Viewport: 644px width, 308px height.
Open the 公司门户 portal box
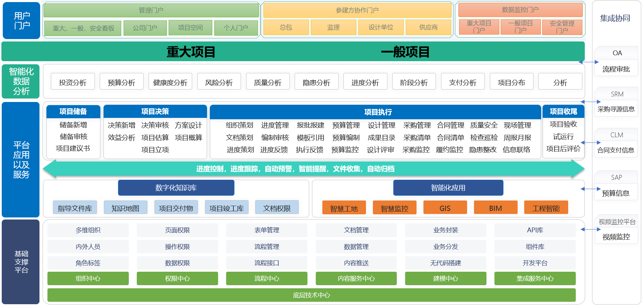click(145, 28)
